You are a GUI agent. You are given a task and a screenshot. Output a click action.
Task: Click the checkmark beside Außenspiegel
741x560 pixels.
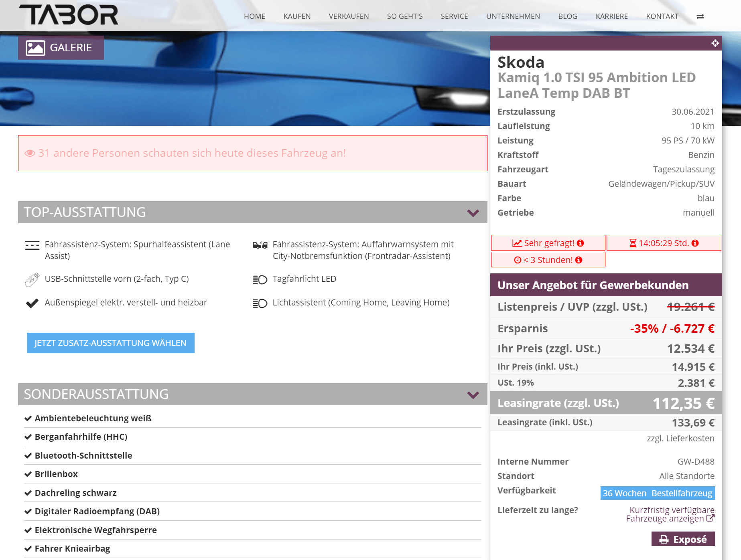pyautogui.click(x=32, y=303)
